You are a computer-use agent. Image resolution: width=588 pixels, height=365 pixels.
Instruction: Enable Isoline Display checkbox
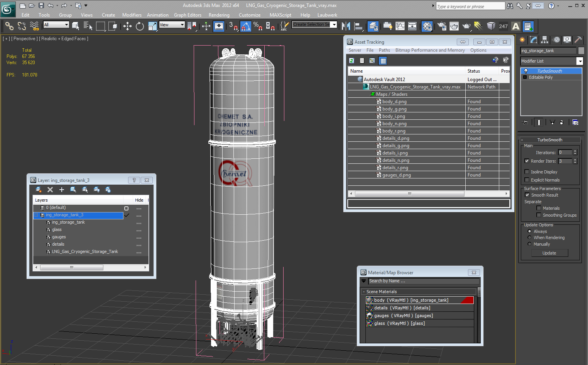pos(527,172)
